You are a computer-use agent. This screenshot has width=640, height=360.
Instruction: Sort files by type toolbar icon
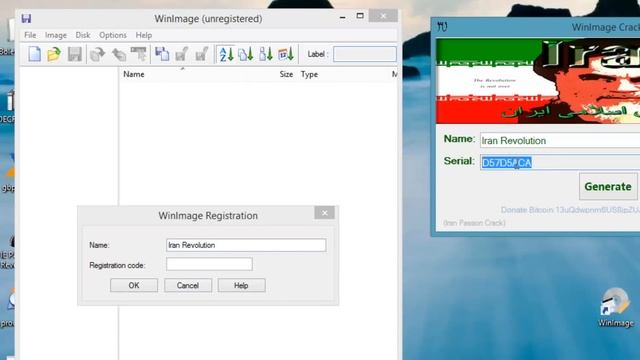pos(246,54)
